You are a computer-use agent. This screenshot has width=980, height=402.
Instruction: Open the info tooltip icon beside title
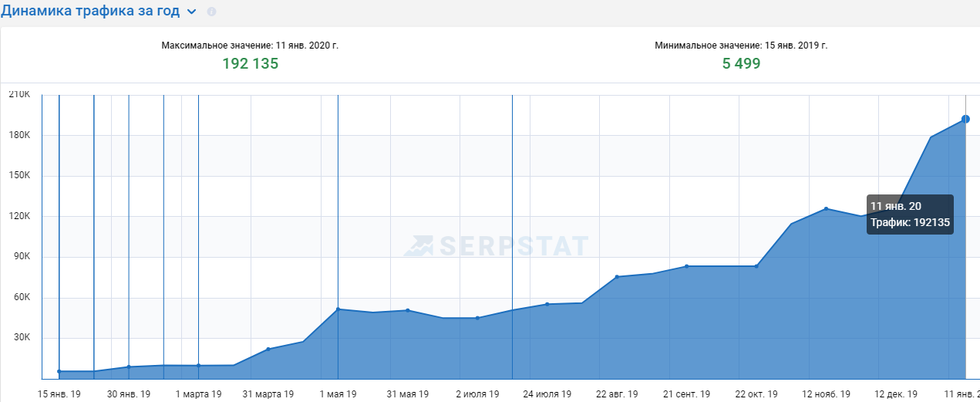coord(212,12)
